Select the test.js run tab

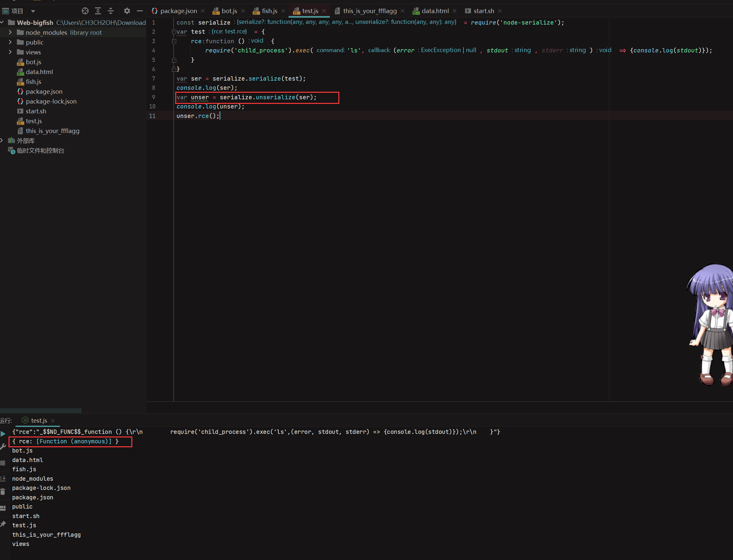[x=39, y=421]
